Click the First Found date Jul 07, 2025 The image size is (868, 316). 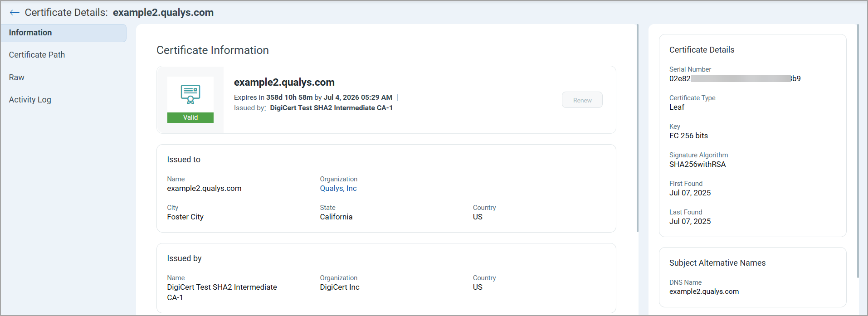tap(690, 193)
